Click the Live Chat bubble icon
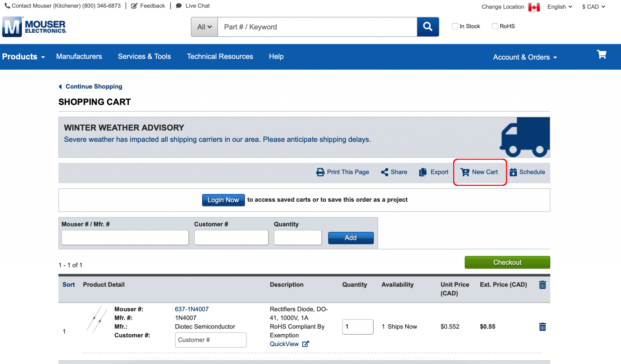 pyautogui.click(x=179, y=6)
